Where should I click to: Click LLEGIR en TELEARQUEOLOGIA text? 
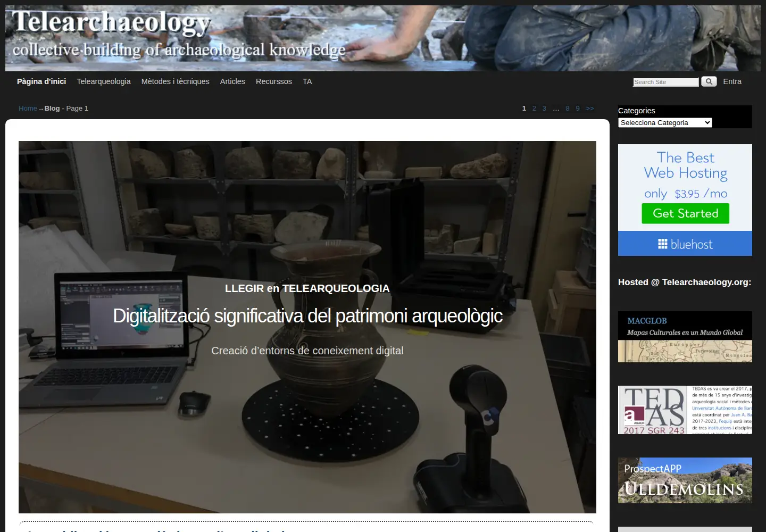pos(307,288)
